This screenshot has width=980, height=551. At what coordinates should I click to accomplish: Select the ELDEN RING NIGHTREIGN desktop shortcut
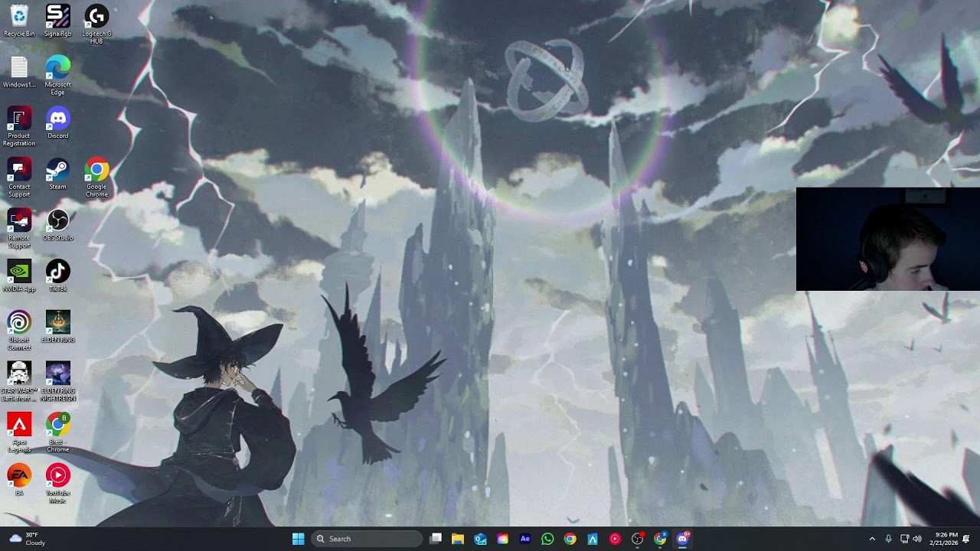click(57, 382)
